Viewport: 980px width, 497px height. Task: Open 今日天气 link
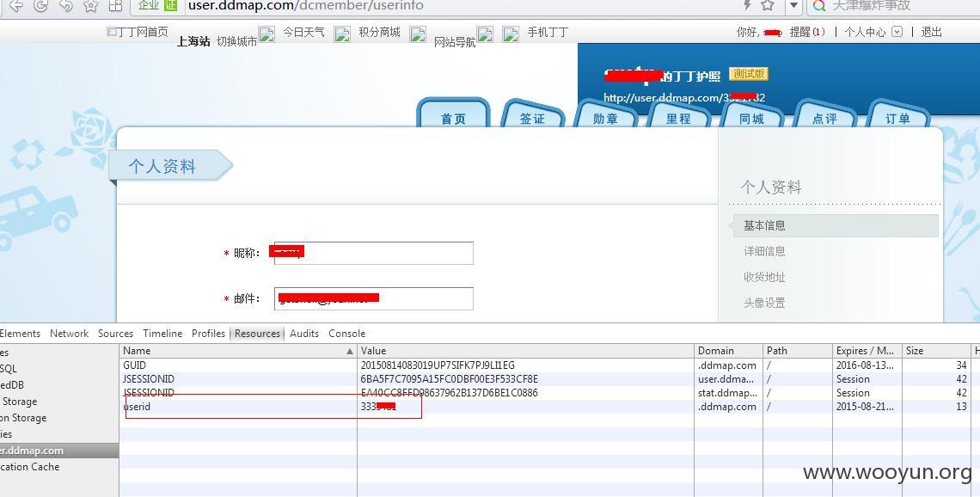tap(303, 32)
